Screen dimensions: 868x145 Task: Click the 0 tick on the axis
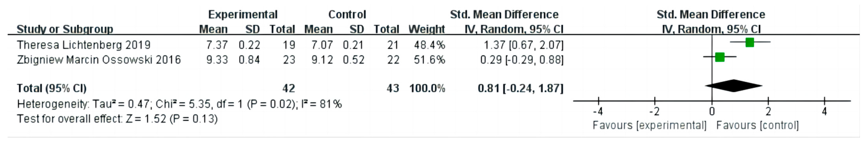712,111
